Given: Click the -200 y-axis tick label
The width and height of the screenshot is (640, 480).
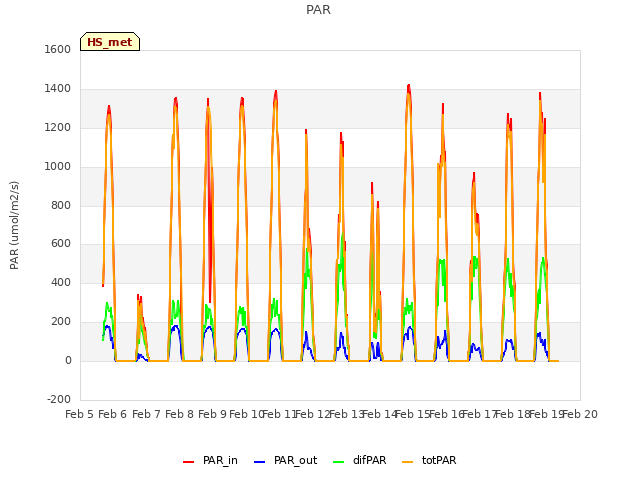Looking at the screenshot, I should tap(59, 399).
